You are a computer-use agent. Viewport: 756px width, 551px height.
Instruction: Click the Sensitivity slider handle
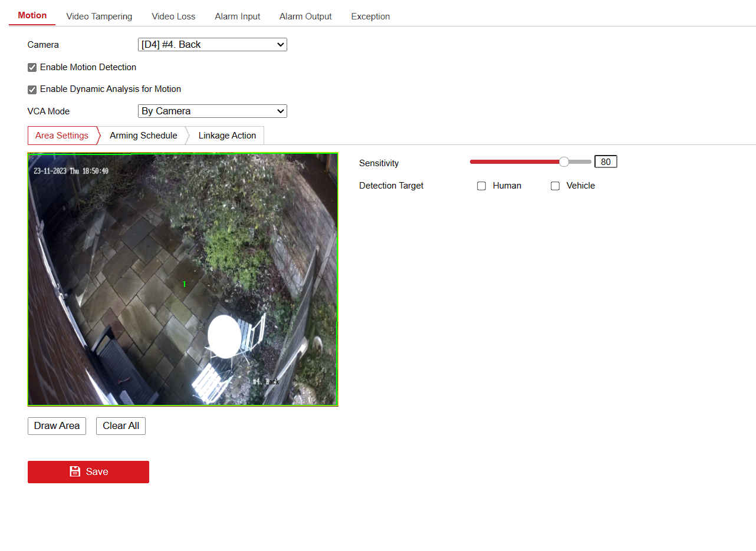564,162
